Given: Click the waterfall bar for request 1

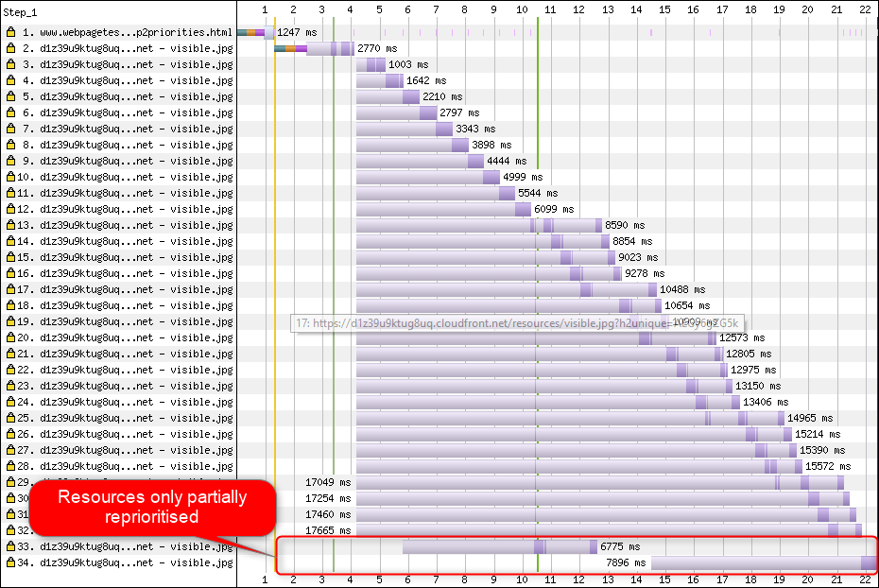Looking at the screenshot, I should tap(255, 32).
